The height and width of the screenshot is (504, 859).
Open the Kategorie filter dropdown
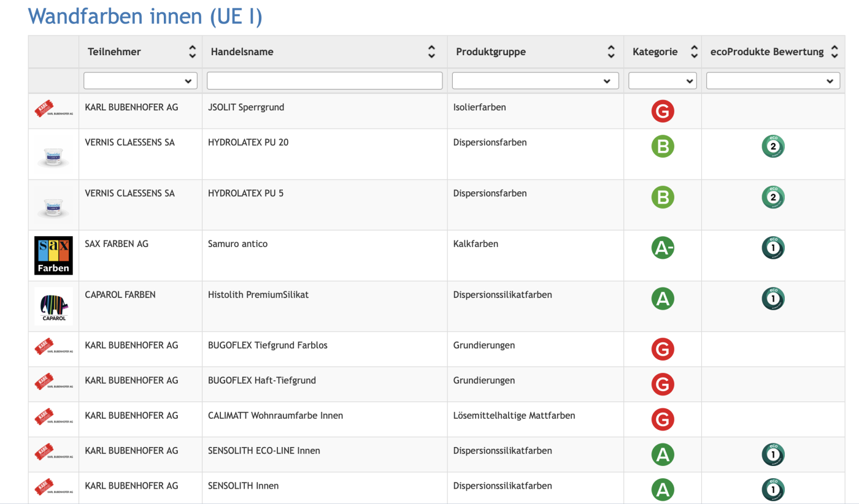pyautogui.click(x=662, y=81)
